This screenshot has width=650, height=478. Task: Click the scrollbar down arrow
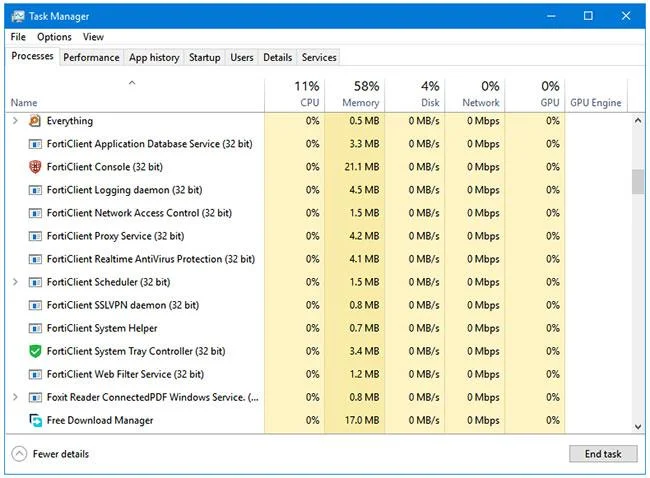point(638,427)
